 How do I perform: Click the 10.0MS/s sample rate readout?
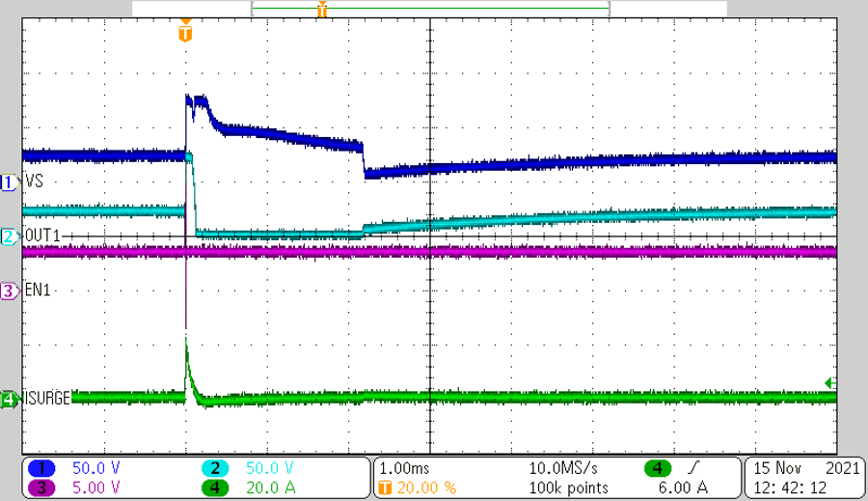coord(563,468)
